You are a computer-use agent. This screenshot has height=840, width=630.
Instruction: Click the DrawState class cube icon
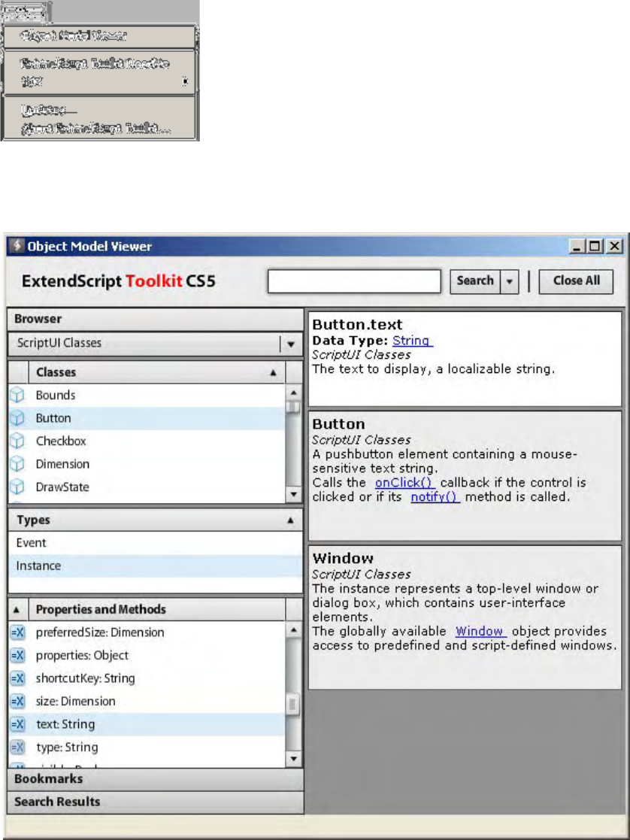point(17,487)
